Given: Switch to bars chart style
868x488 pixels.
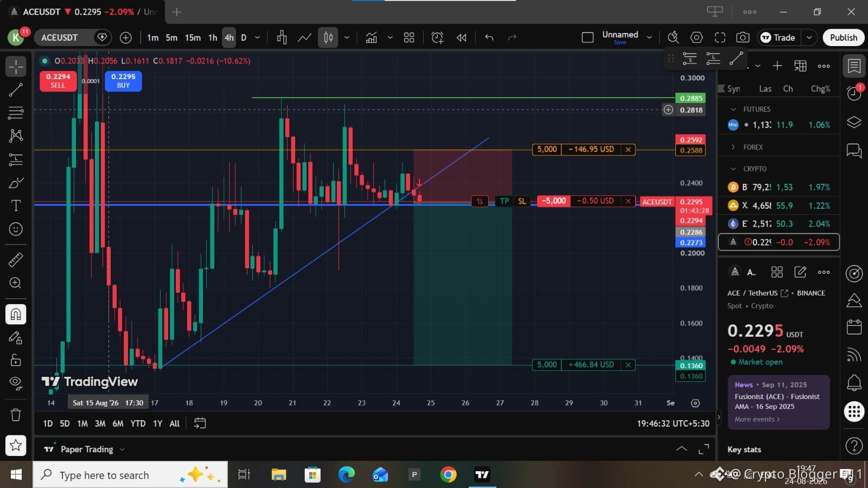Looking at the screenshot, I should click(282, 37).
